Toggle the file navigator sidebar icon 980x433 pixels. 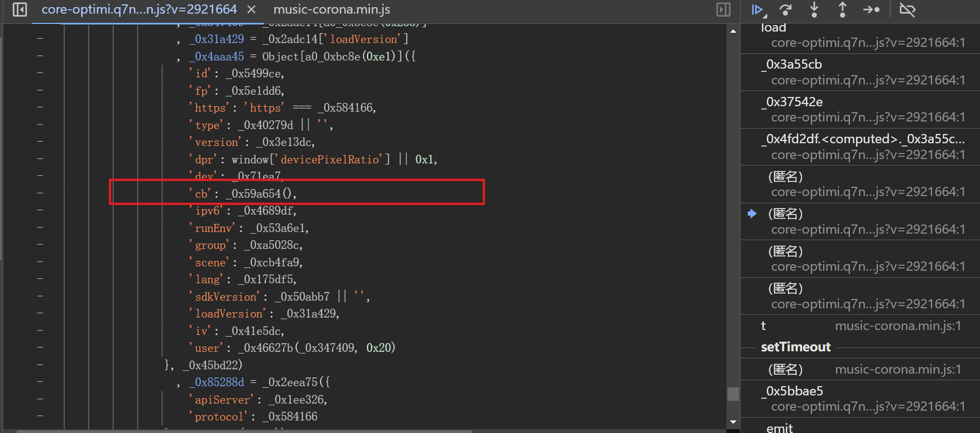(x=20, y=10)
